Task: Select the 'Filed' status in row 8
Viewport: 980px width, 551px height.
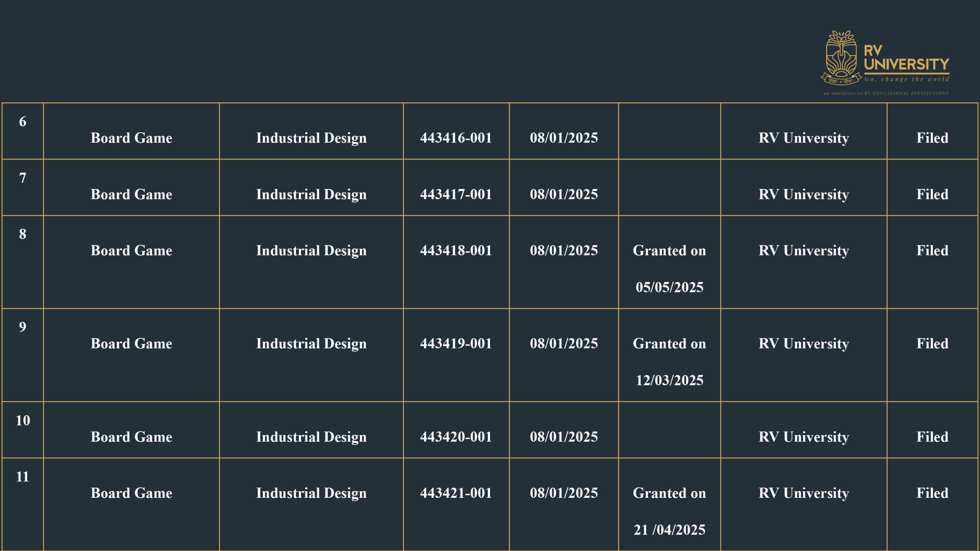Action: [x=933, y=251]
